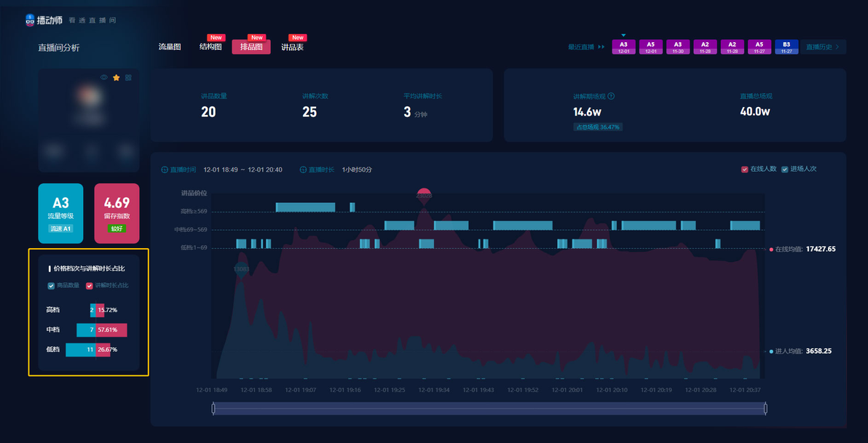Screen dimensions: 868x443
Task: Switch to the 流量图 tab
Action: 170,47
